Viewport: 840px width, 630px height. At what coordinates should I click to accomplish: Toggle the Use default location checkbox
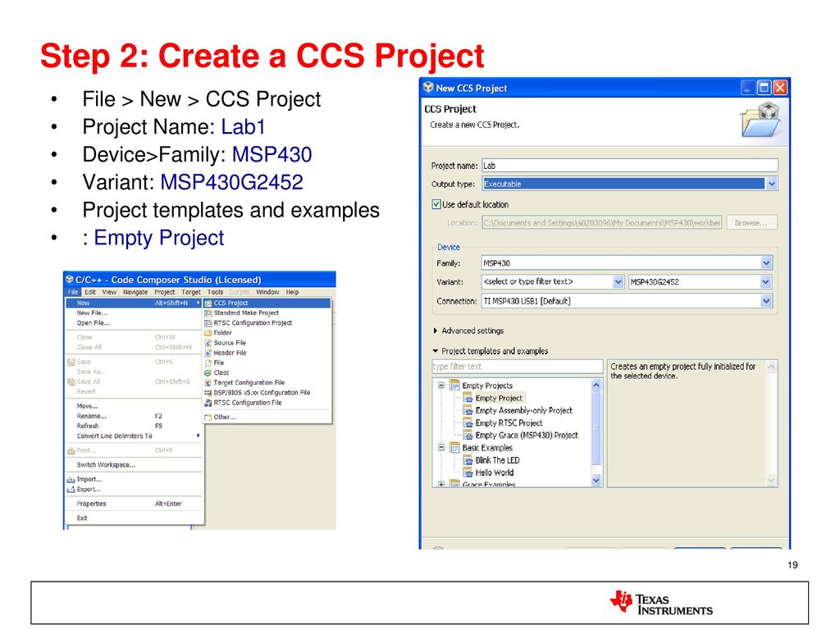436,204
